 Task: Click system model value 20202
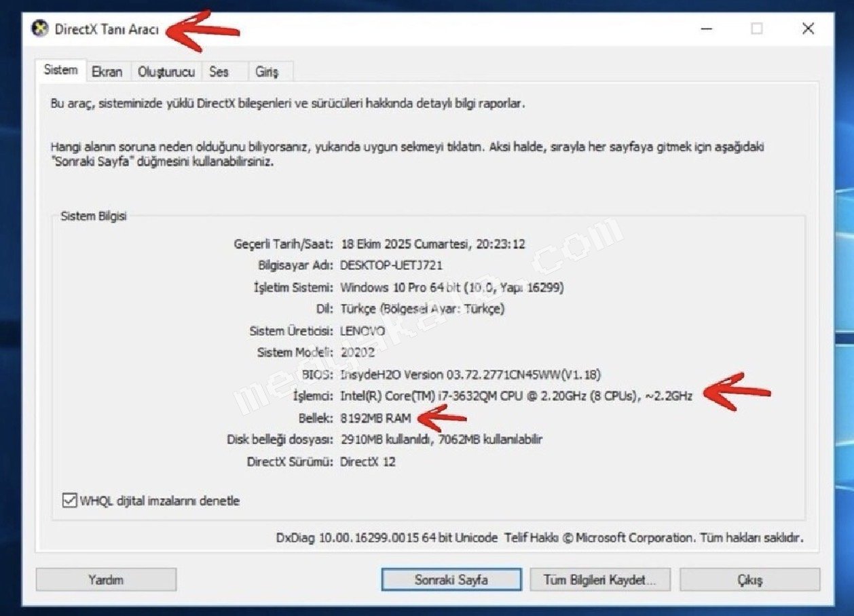pos(357,353)
